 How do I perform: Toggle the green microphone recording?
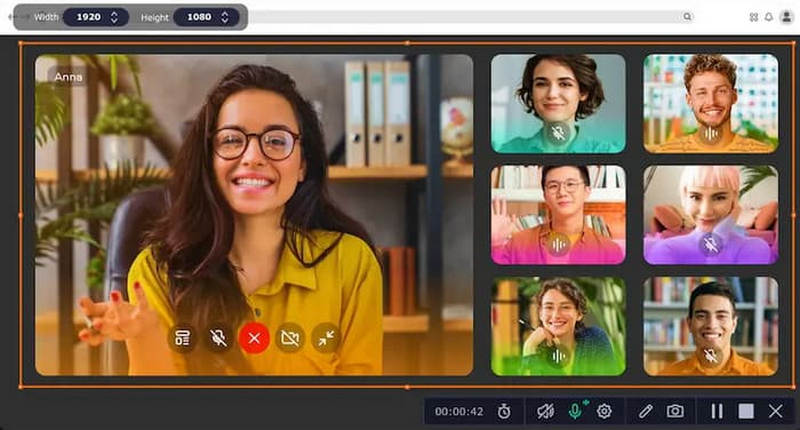click(575, 411)
